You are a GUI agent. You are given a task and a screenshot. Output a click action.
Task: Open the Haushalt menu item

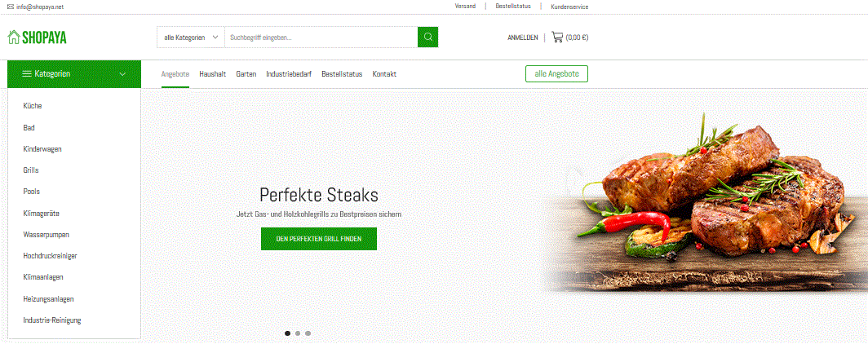[213, 74]
